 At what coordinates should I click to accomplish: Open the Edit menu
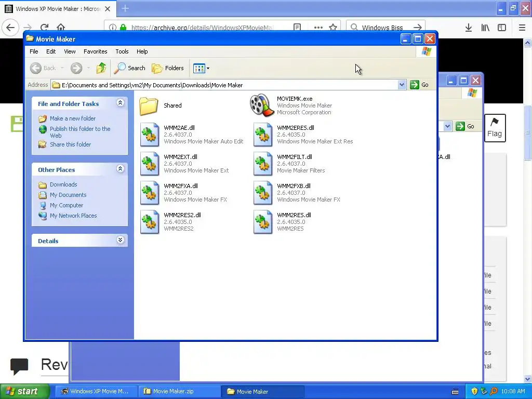(51, 51)
